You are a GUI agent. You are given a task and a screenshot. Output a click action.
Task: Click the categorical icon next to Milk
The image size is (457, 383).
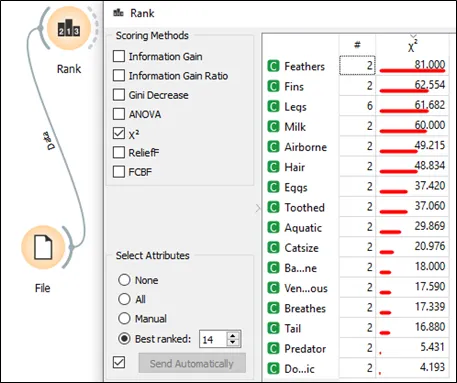click(273, 127)
